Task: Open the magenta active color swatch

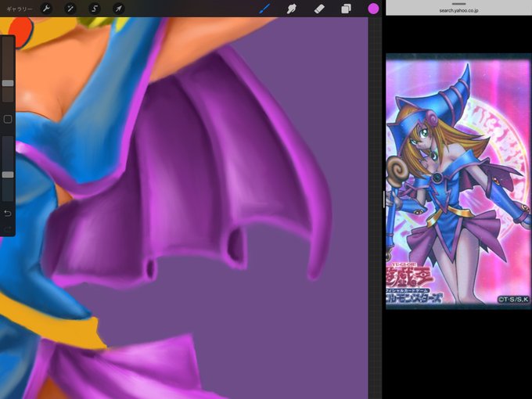Action: coord(373,9)
